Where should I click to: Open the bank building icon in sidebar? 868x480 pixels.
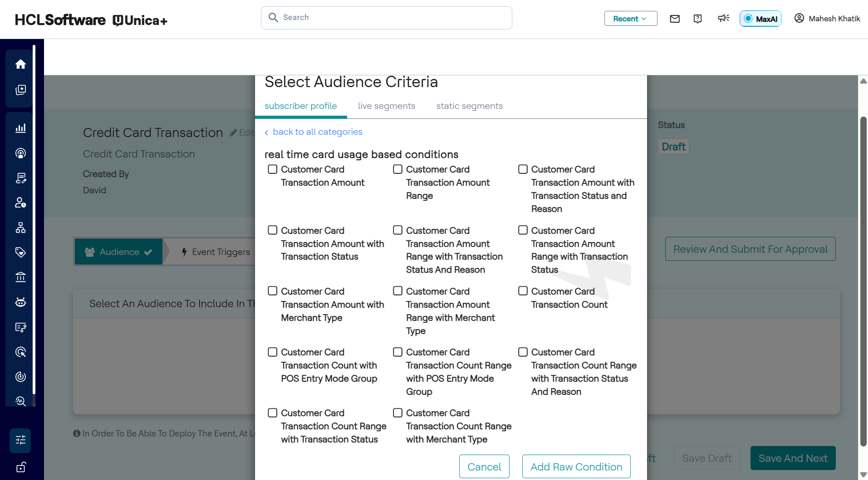(20, 277)
